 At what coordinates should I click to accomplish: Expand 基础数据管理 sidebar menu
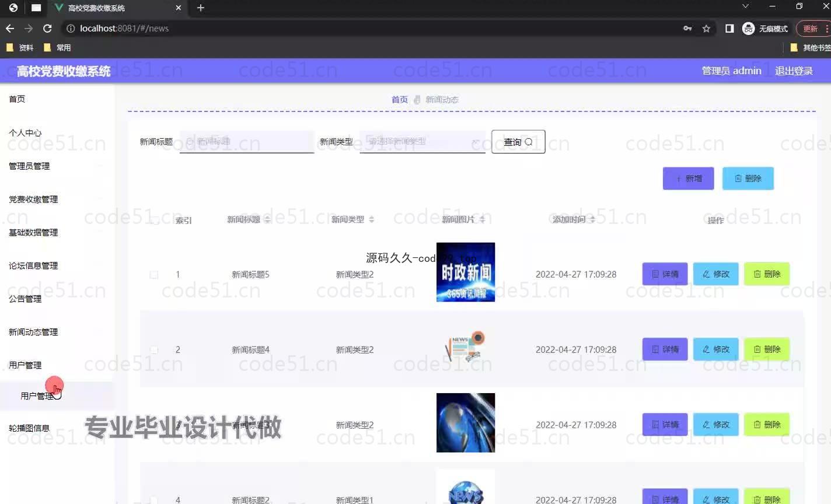coord(33,232)
